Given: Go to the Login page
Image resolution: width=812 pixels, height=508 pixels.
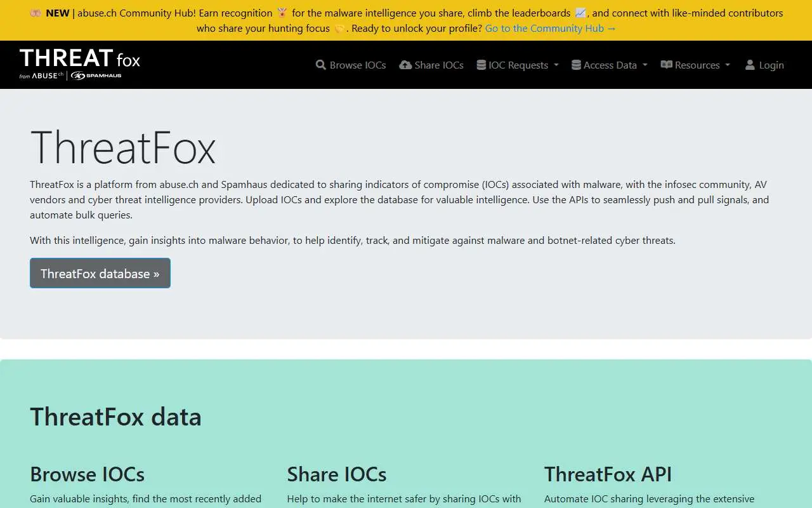Looking at the screenshot, I should click(764, 65).
